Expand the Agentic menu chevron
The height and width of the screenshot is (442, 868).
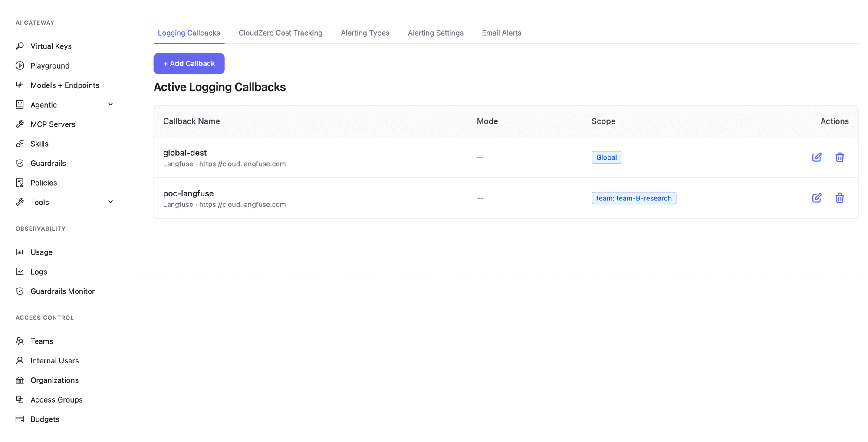coord(111,104)
